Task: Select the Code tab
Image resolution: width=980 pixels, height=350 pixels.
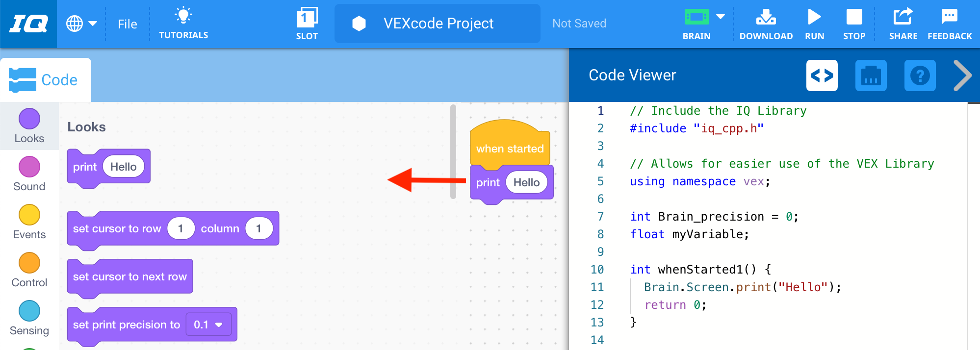Action: coord(45,80)
